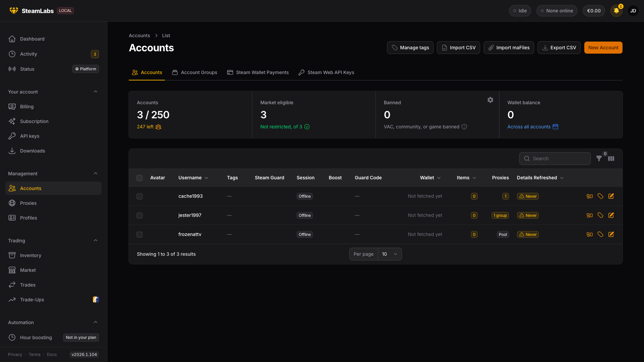Click the Hour boosting clock icon
644x362 pixels.
click(12, 338)
